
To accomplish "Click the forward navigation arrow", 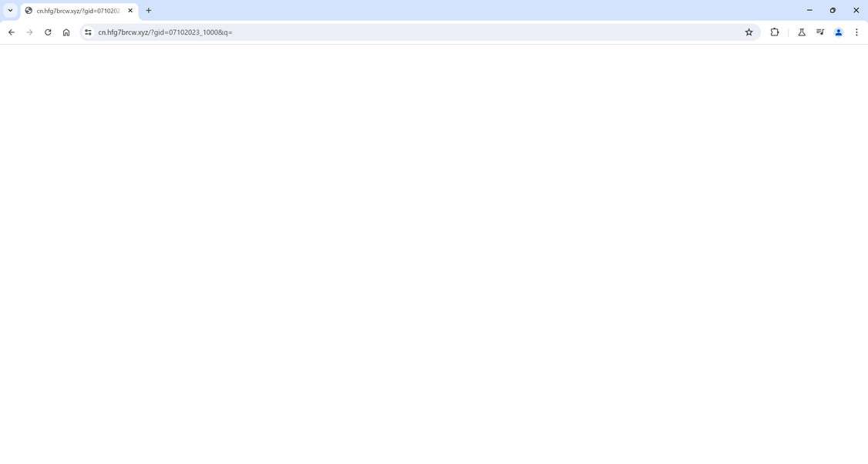I will [x=29, y=32].
